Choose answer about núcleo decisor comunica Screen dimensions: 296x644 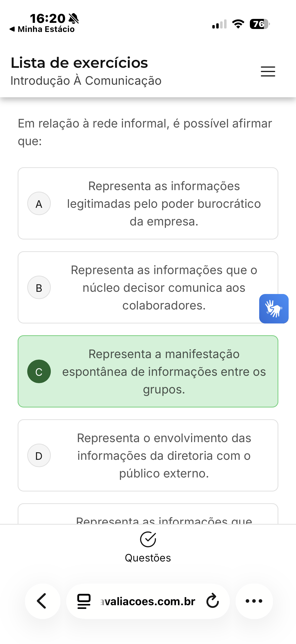148,288
